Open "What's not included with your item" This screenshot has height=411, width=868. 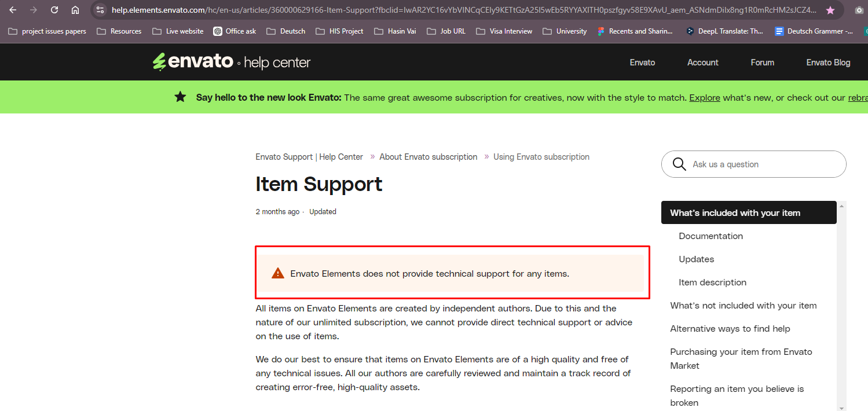click(x=744, y=306)
